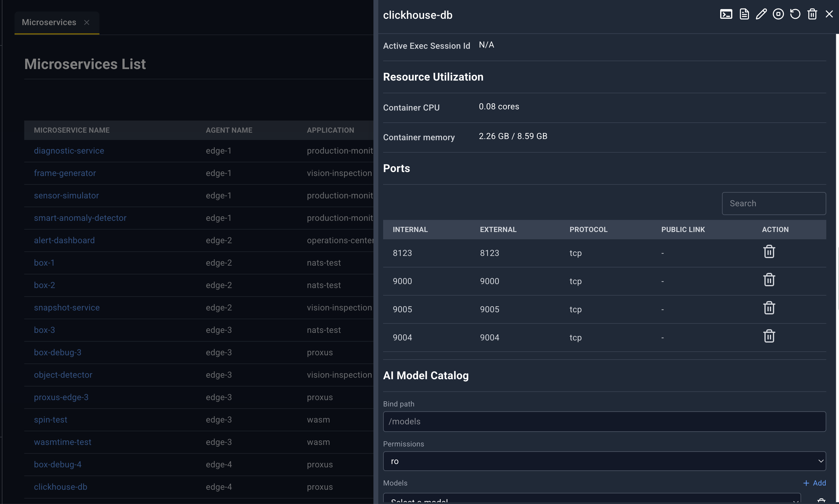This screenshot has height=504, width=839.
Task: Open the diagnostic-service microservice
Action: point(69,151)
